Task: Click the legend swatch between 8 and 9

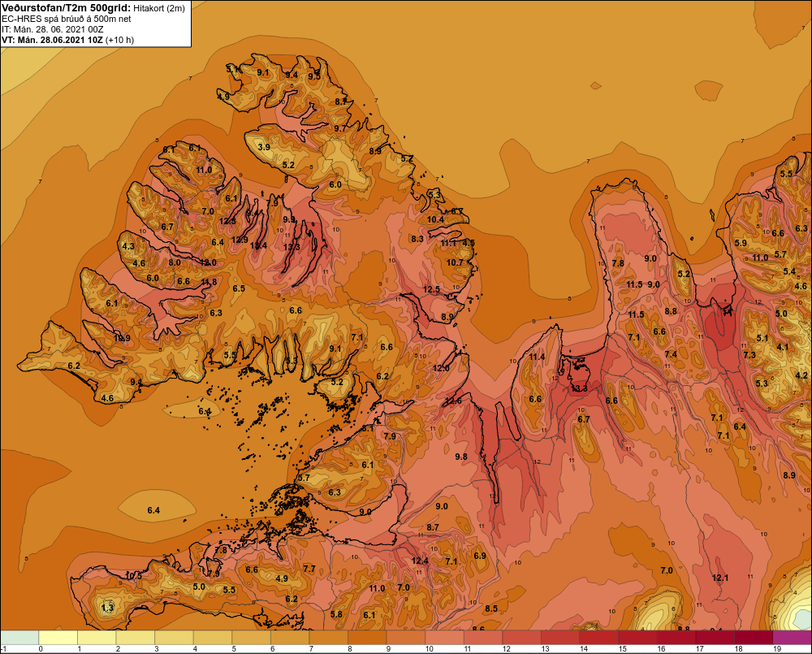Action: pos(367,638)
